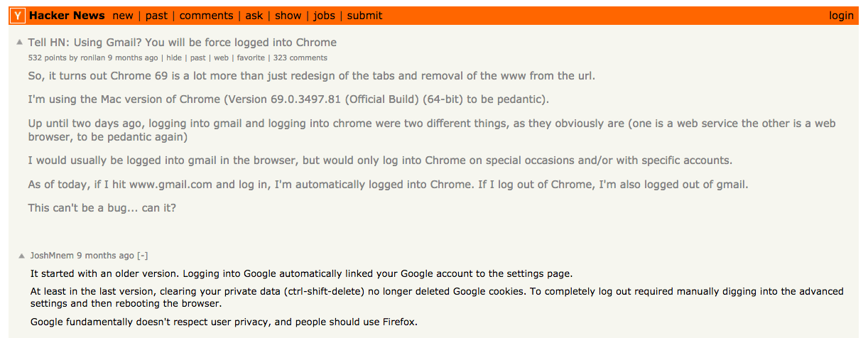Screen dimensions: 868x338
Task: Favorite this story
Action: [x=251, y=58]
